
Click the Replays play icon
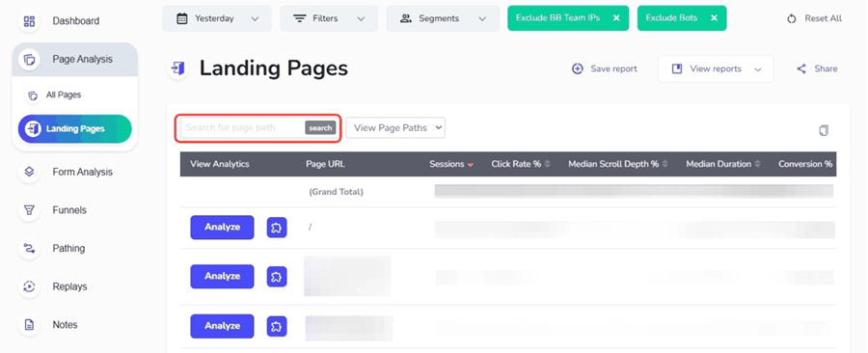coord(29,286)
